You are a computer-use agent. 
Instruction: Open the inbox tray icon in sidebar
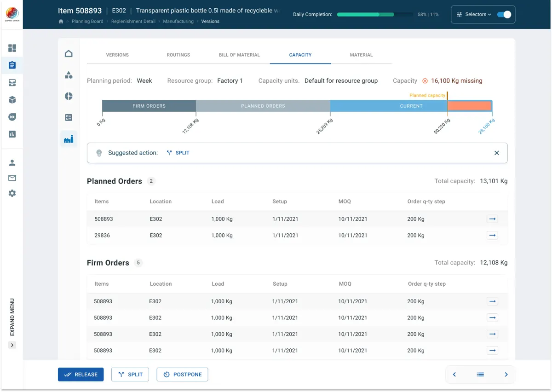(x=12, y=83)
